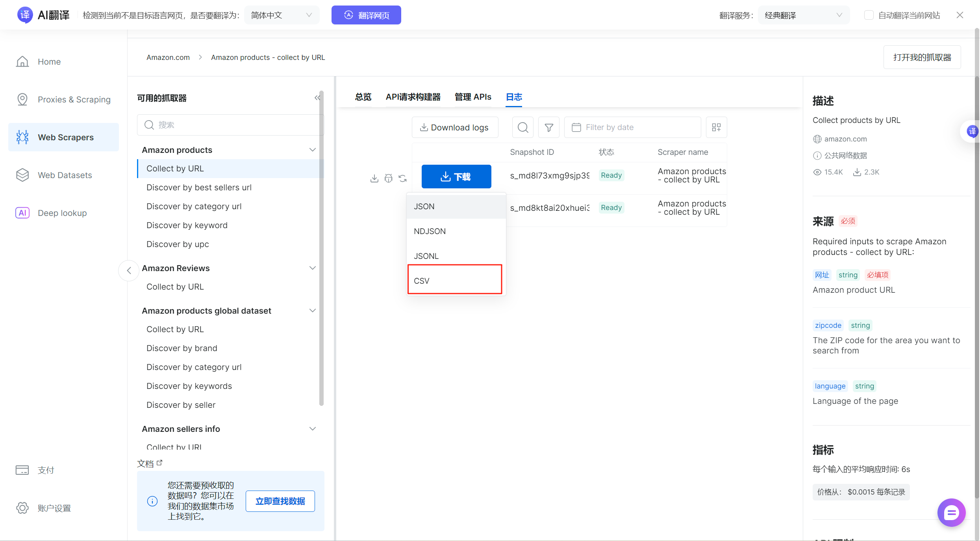Collapse the Amazon Reviews group

313,268
